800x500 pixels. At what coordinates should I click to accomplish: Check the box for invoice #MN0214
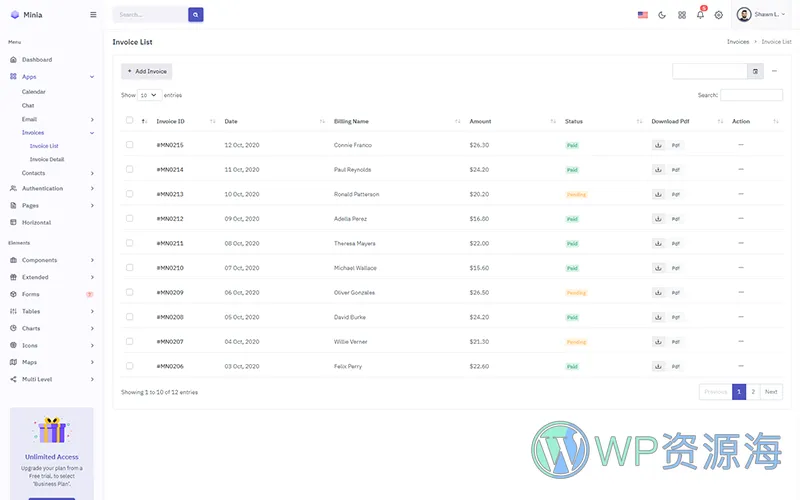(x=129, y=169)
